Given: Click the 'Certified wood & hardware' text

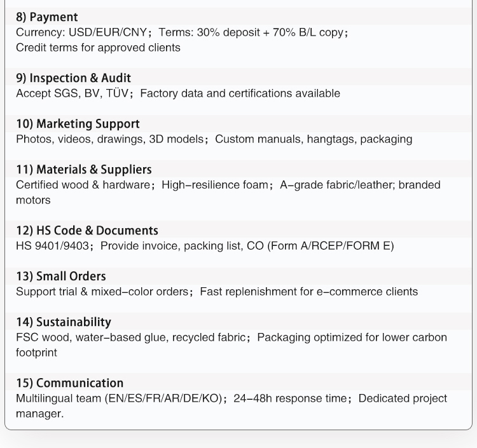Looking at the screenshot, I should point(83,185).
